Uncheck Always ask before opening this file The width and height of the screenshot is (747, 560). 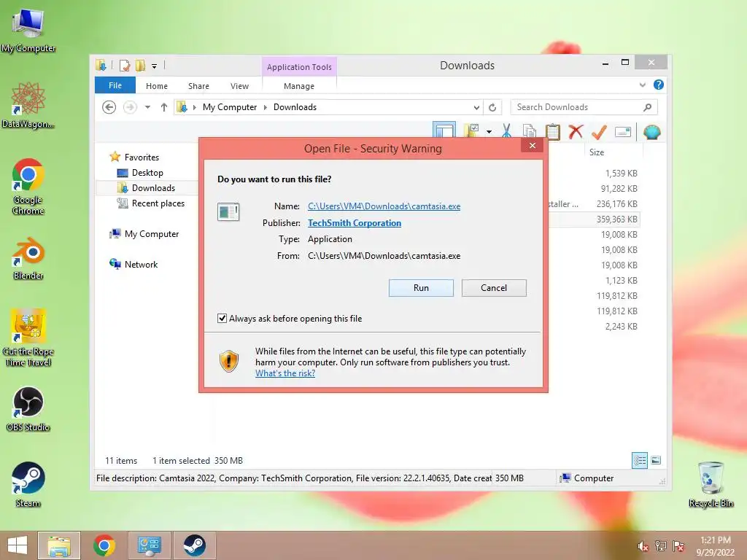click(x=222, y=318)
